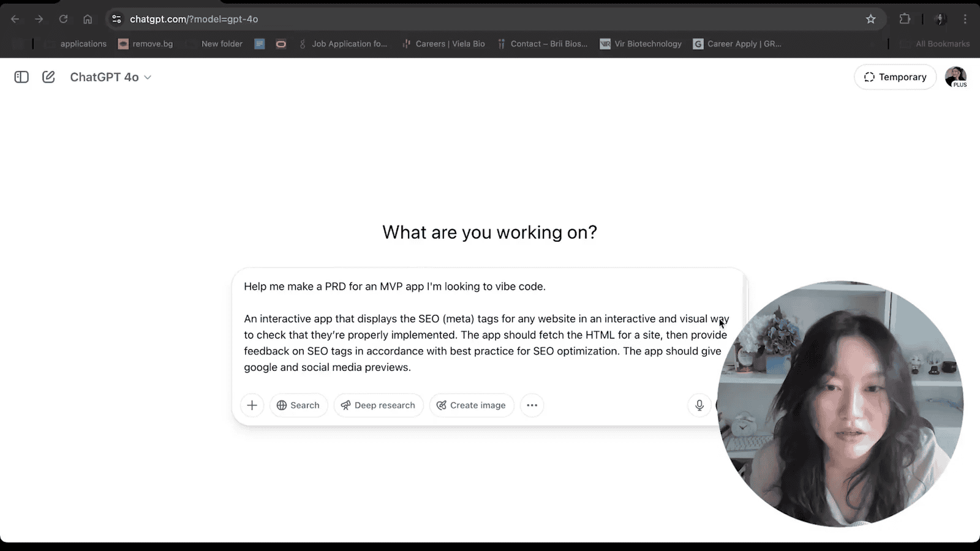Bookmark the page with the star icon

871,19
